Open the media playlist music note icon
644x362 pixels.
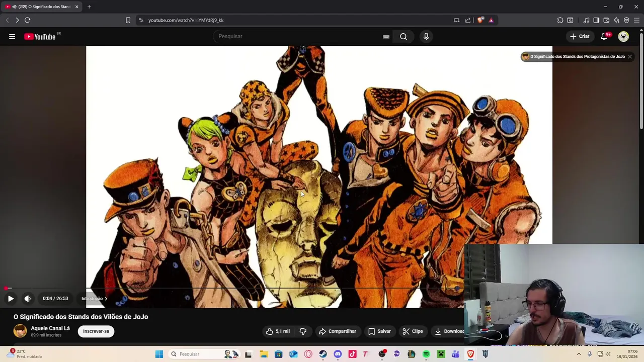coord(586,20)
